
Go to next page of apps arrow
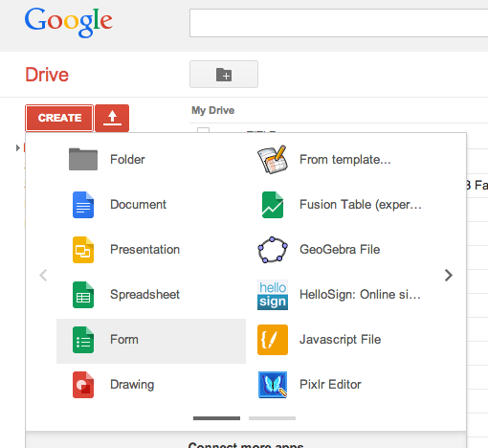coord(449,275)
